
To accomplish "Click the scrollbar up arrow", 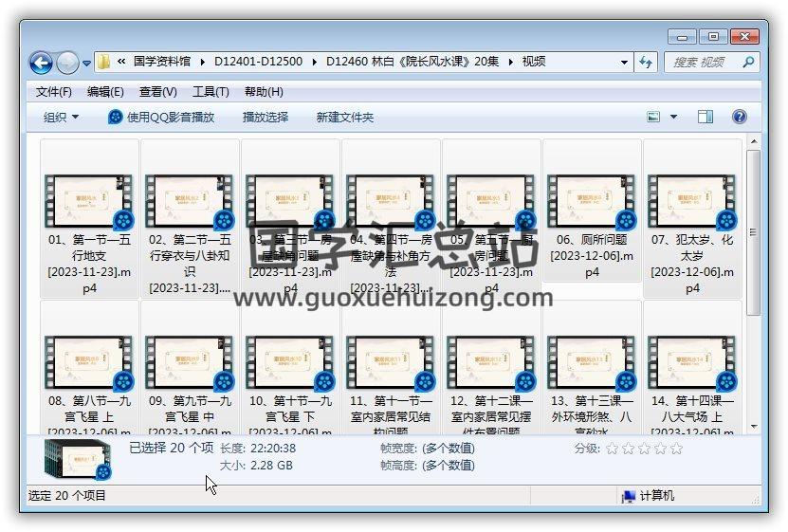I will tap(753, 141).
